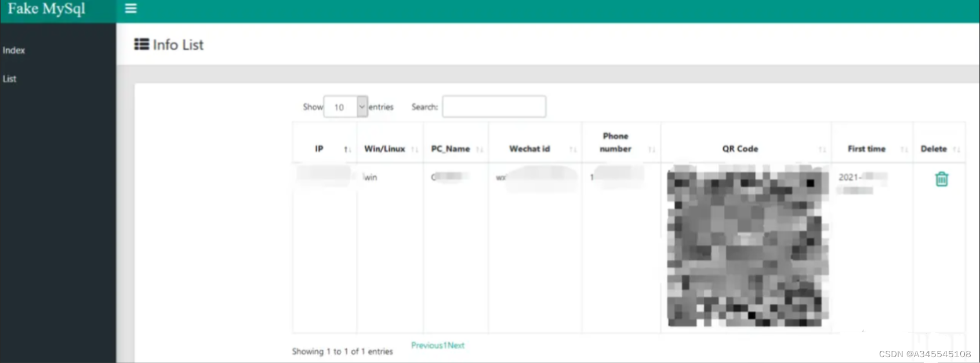Click the 'Info List' page title
980x363 pixels.
tap(178, 45)
